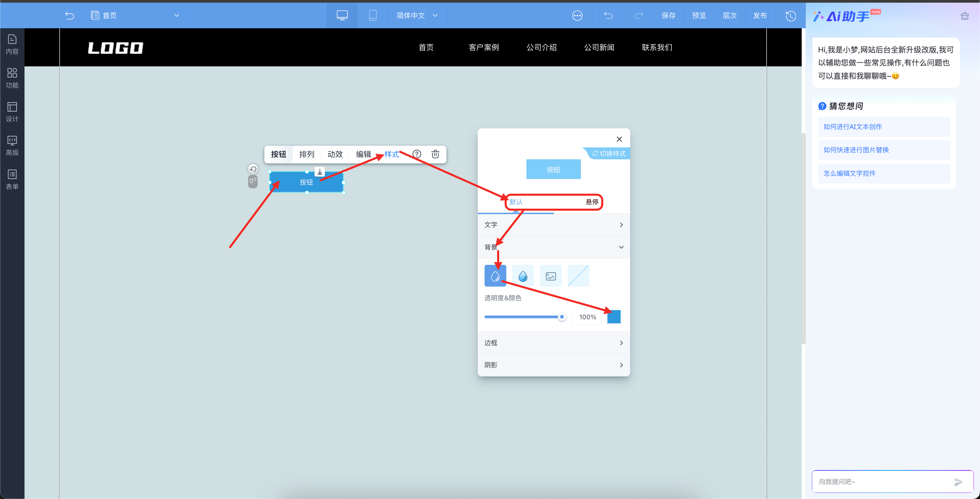This screenshot has width=980, height=499.
Task: Click the gift icon in Ai助手 header
Action: [964, 16]
